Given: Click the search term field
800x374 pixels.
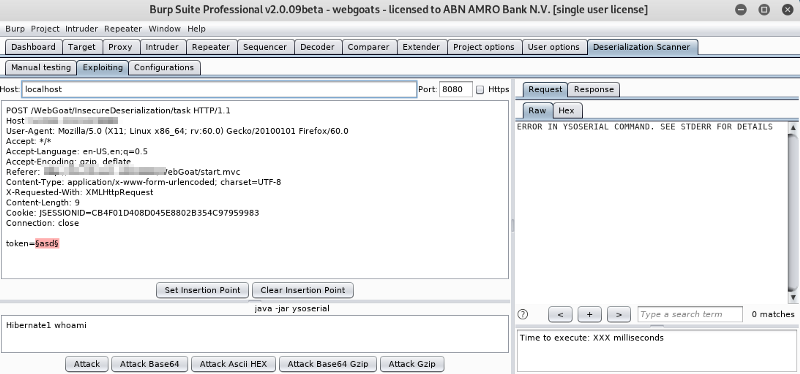Looking at the screenshot, I should tap(690, 314).
